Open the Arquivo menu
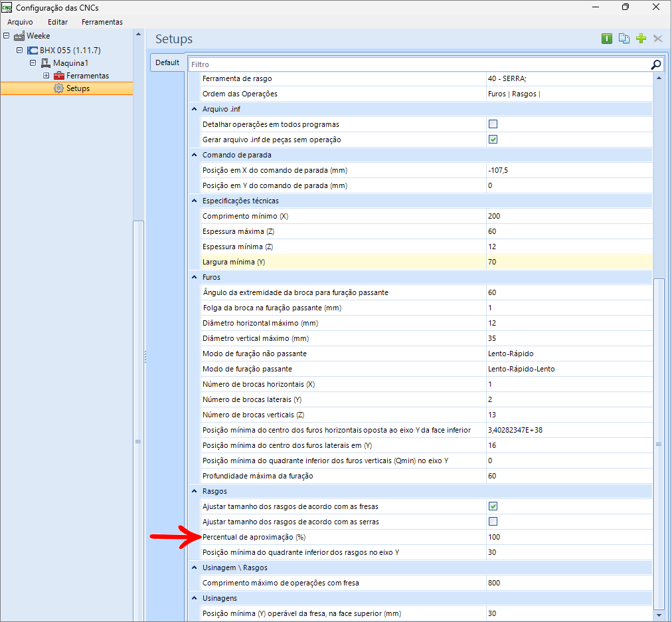The height and width of the screenshot is (622, 672). coord(20,22)
